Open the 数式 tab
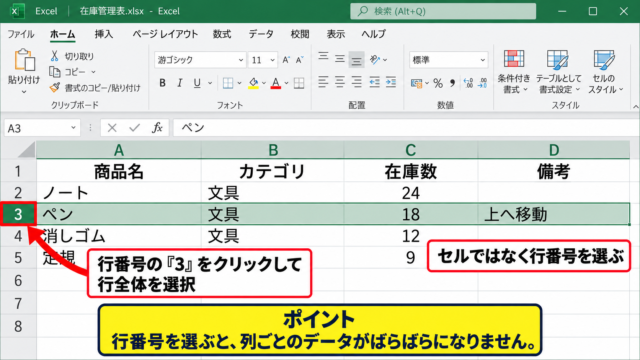640x360 pixels. click(x=222, y=34)
